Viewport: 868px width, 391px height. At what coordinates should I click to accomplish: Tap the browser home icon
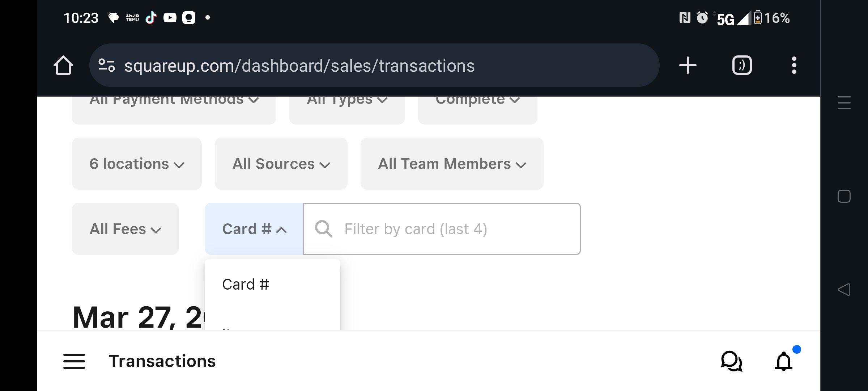[64, 65]
